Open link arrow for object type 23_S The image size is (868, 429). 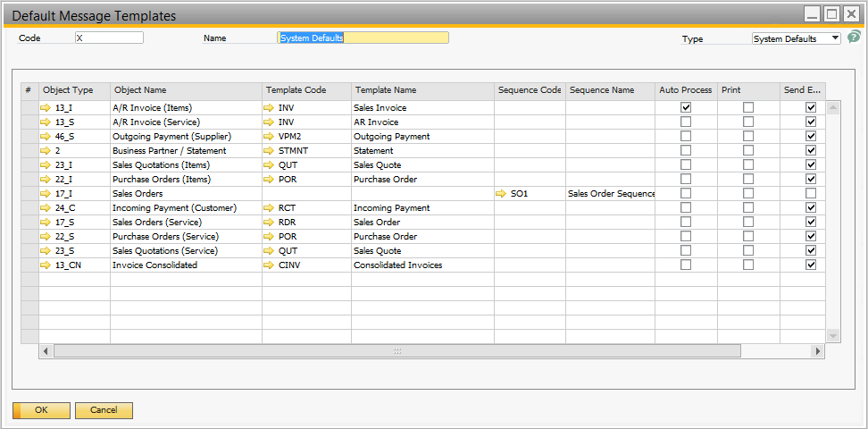(46, 251)
